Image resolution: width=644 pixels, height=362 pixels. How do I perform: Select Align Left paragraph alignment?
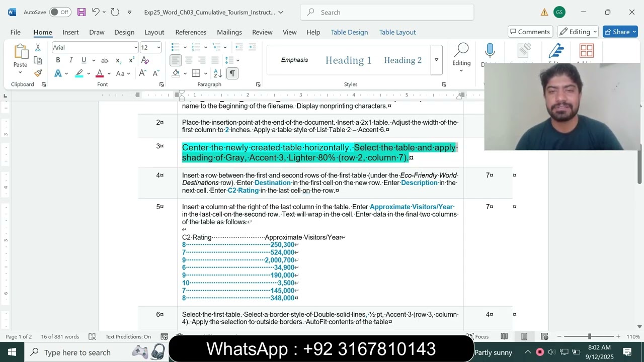click(175, 60)
